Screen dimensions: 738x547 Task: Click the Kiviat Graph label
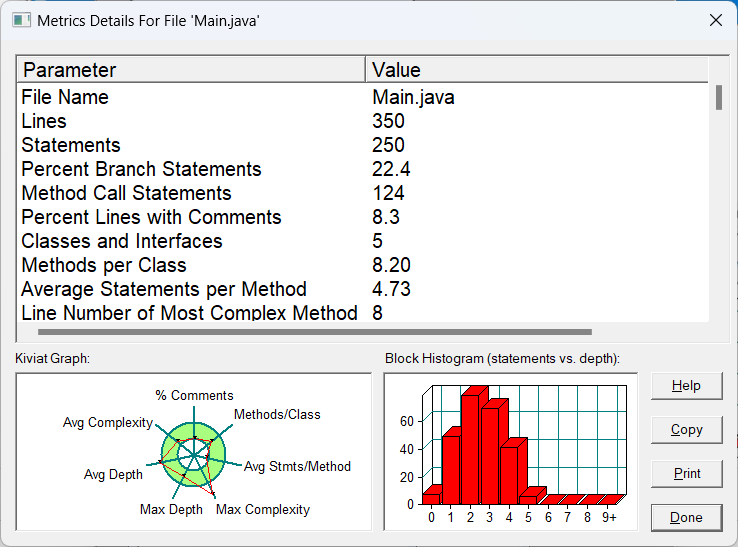pos(52,359)
